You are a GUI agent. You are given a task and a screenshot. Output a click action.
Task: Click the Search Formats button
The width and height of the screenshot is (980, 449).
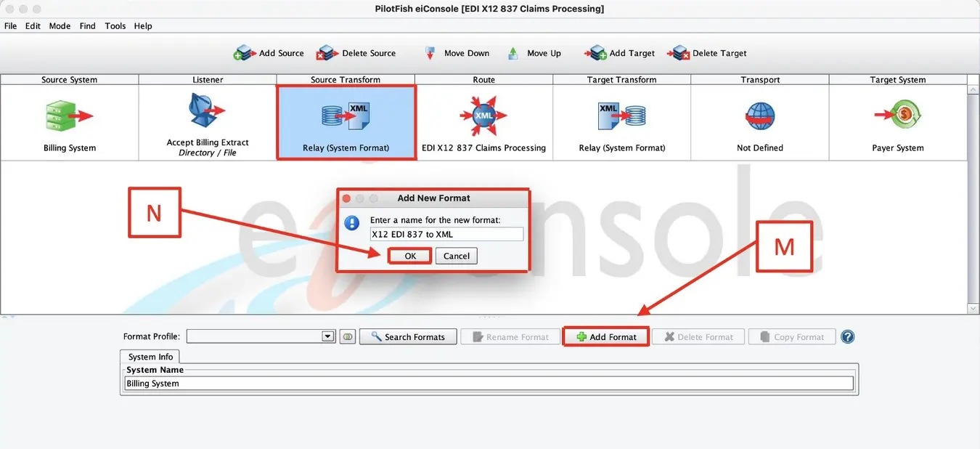click(408, 336)
